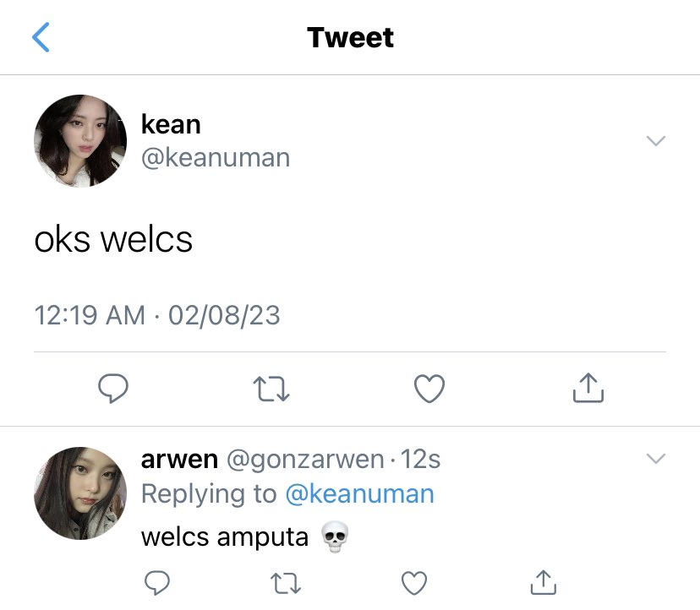Reply to arwen's comment
The height and width of the screenshot is (610, 700).
pos(157,582)
